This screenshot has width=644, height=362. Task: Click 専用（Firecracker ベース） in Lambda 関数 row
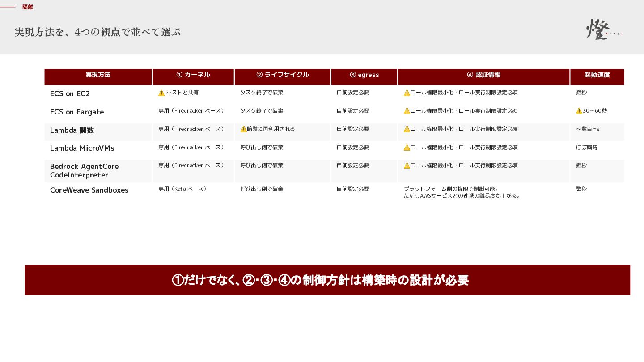click(192, 129)
